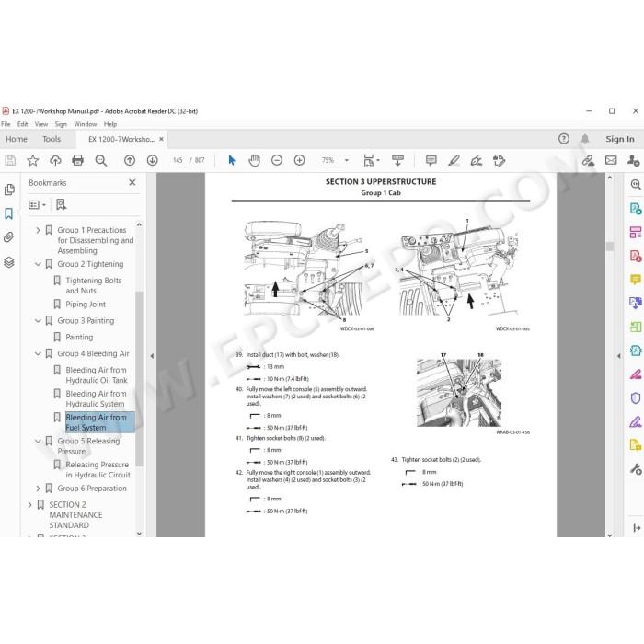Add the document to starred favorites
This screenshot has width=644, height=644.
[x=33, y=160]
